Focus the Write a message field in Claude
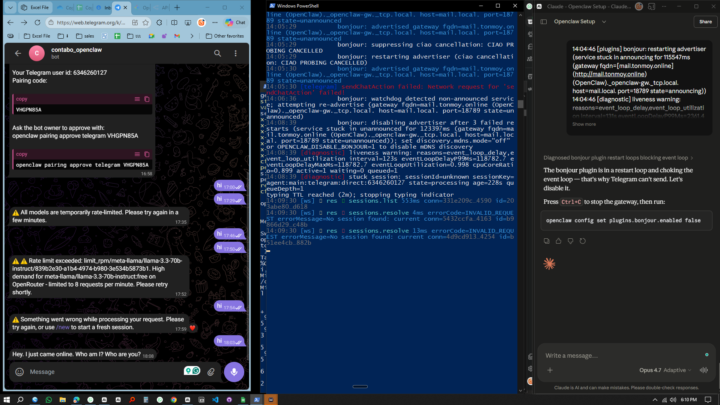 tap(622, 355)
